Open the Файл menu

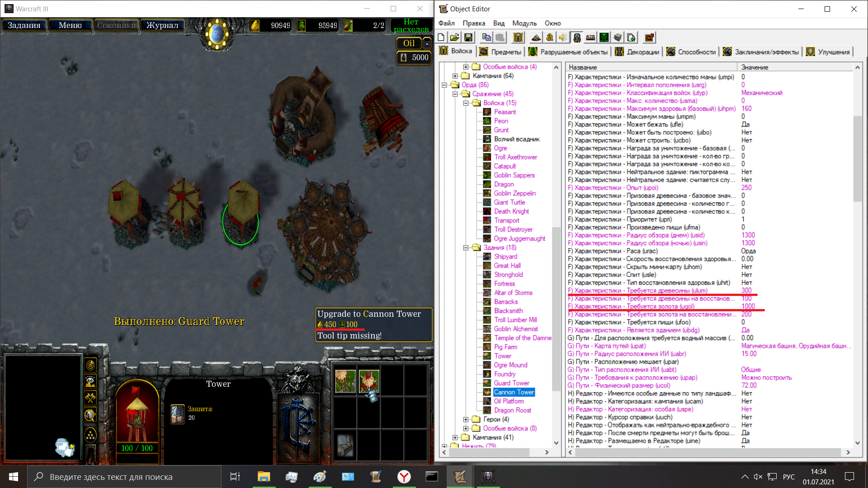pos(446,23)
